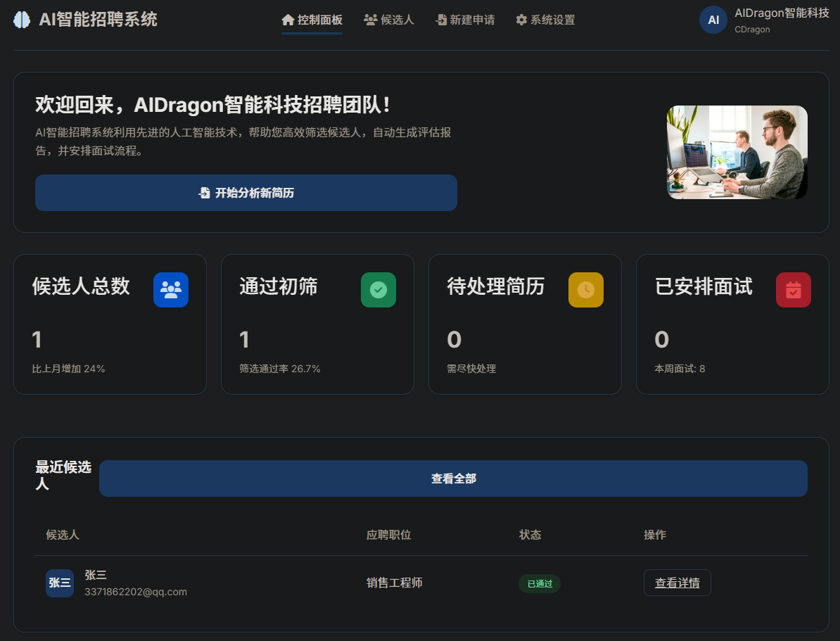This screenshot has height=641, width=840.
Task: Click the 通过初筛 card title
Action: [x=279, y=286]
